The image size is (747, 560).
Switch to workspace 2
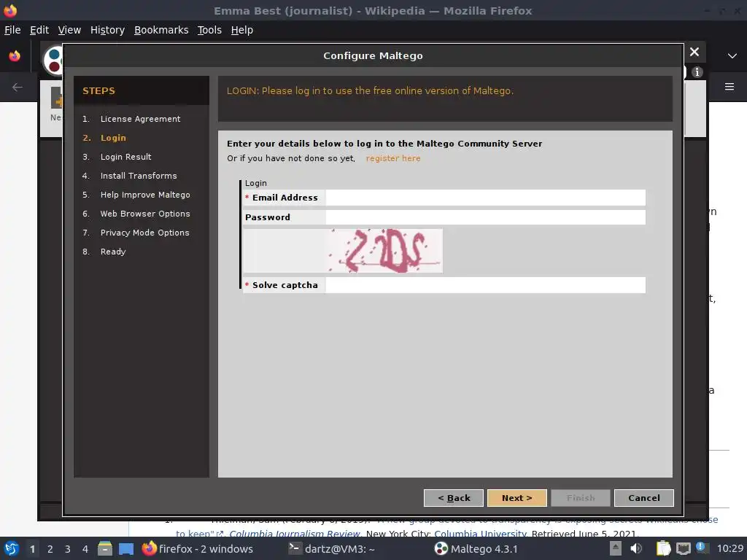pos(50,549)
